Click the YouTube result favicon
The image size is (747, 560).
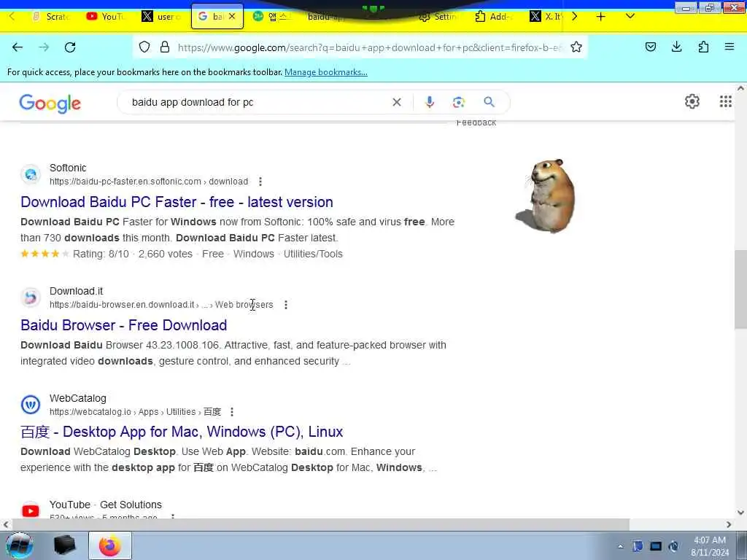click(x=31, y=511)
